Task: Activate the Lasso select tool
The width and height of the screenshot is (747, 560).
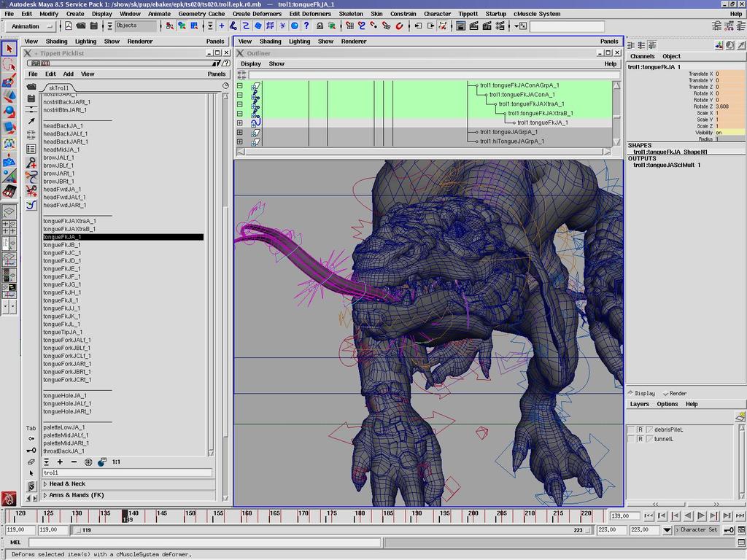Action: click(9, 65)
